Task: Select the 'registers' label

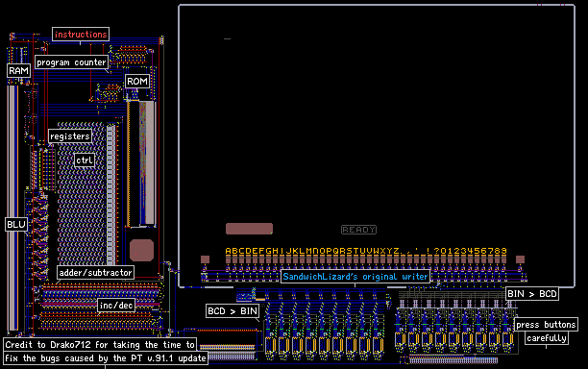Action: click(70, 136)
